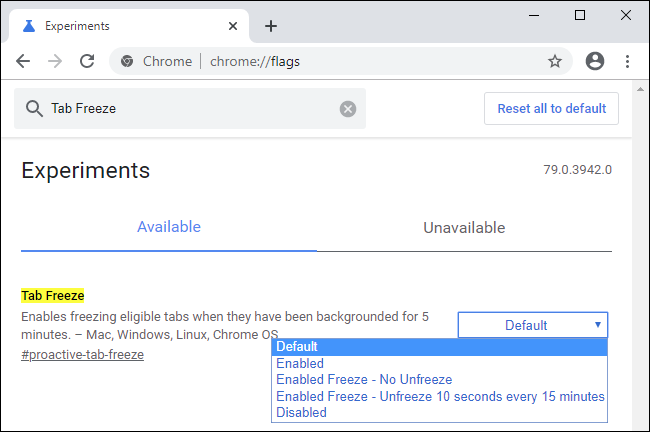Image resolution: width=650 pixels, height=432 pixels.
Task: Switch to the Unavailable tab
Action: pos(464,228)
